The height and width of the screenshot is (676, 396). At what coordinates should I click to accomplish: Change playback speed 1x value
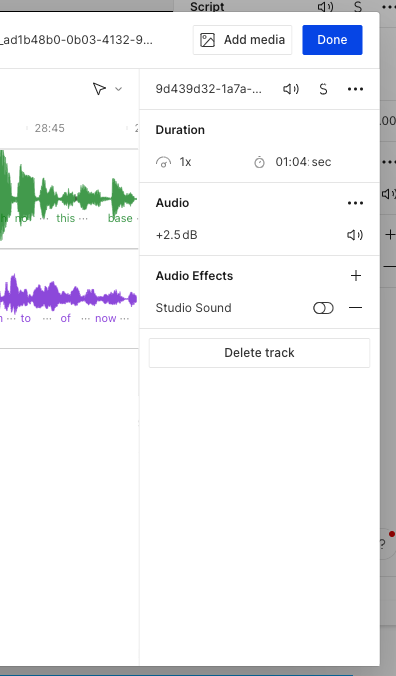tap(185, 162)
